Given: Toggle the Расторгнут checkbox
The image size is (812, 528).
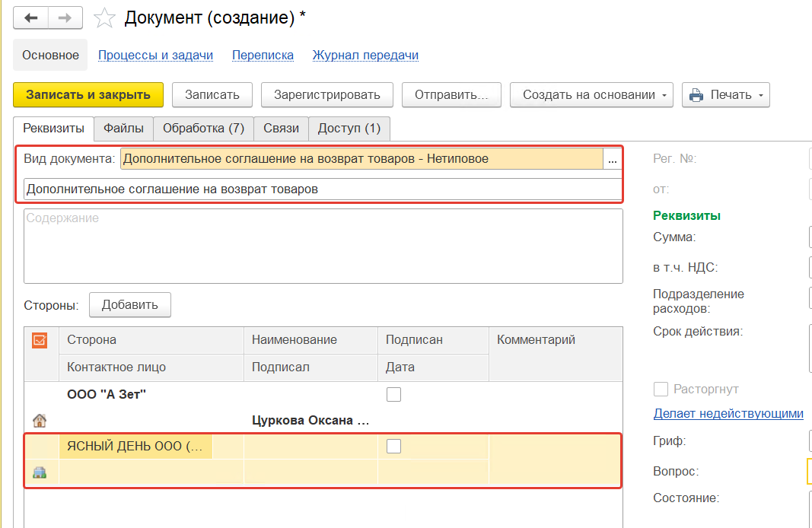Looking at the screenshot, I should 661,390.
